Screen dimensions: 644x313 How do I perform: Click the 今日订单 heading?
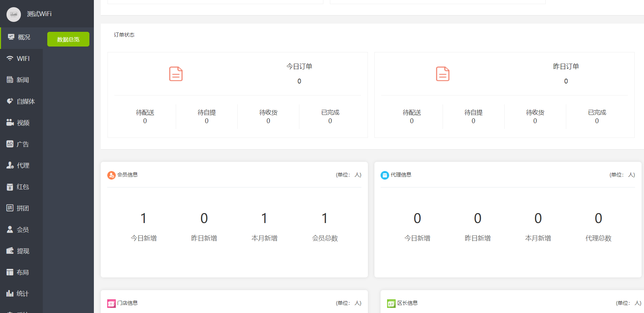point(299,66)
